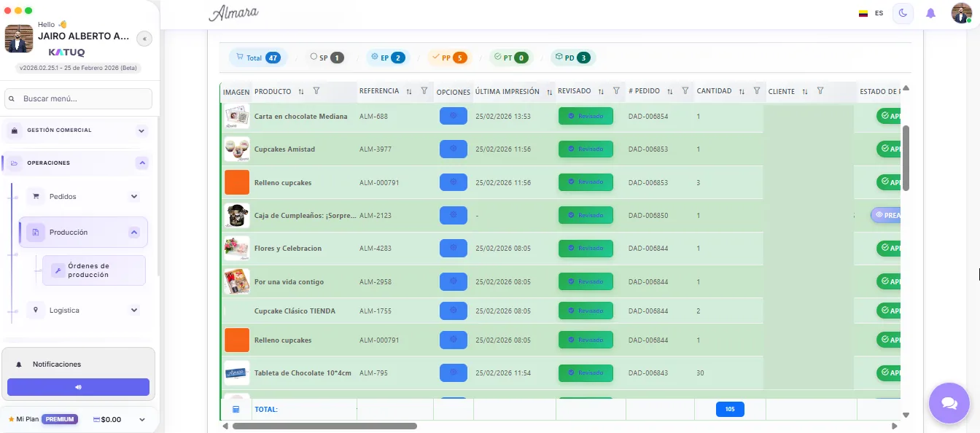Toggle Revisado for Caja de Cumpleaños row

586,215
